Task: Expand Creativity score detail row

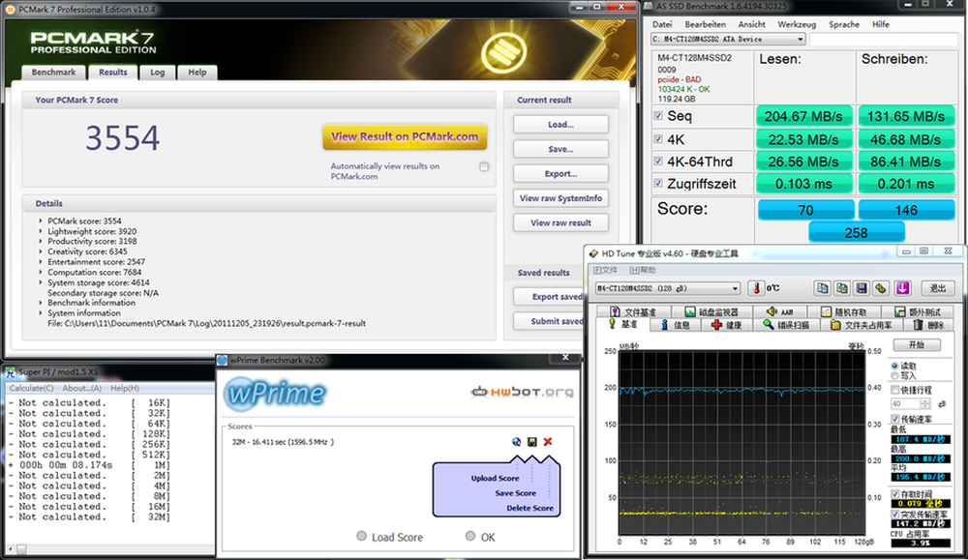Action: (41, 251)
